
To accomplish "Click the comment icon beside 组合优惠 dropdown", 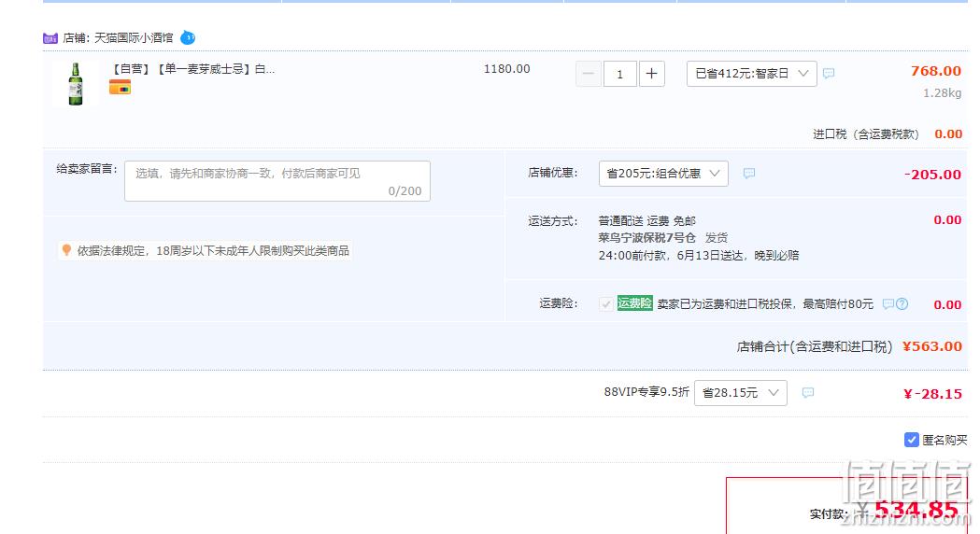I will click(x=748, y=174).
